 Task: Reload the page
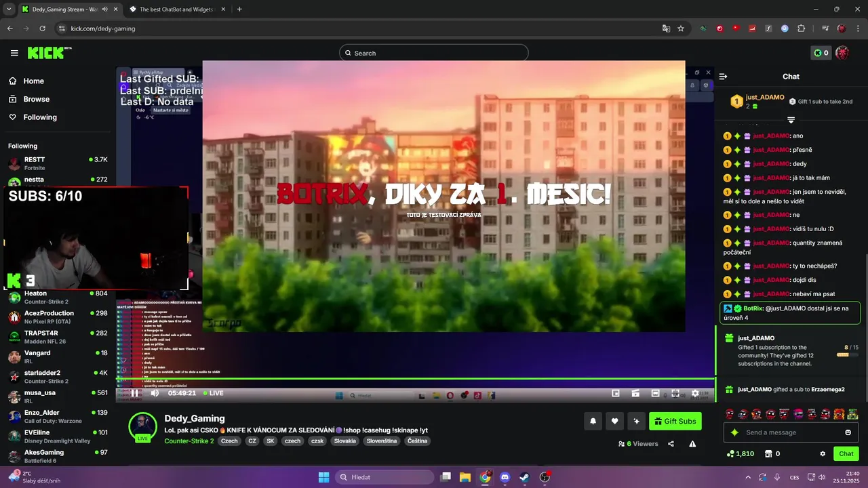click(x=43, y=28)
